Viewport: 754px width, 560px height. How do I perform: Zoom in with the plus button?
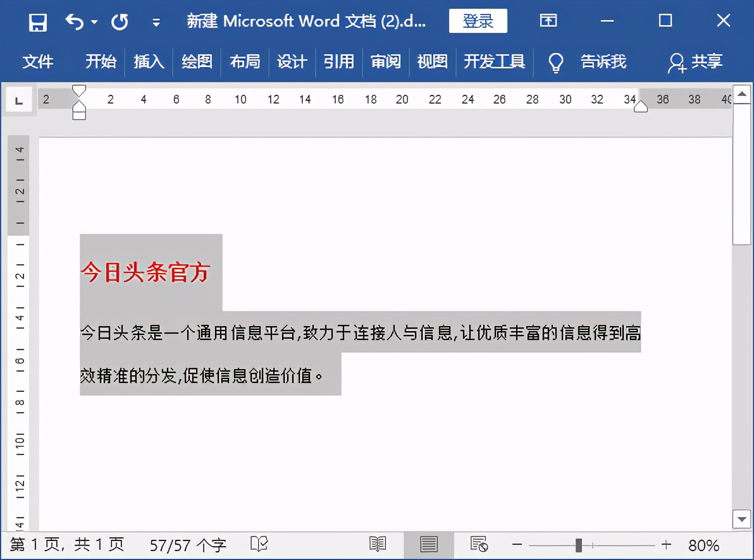[666, 545]
